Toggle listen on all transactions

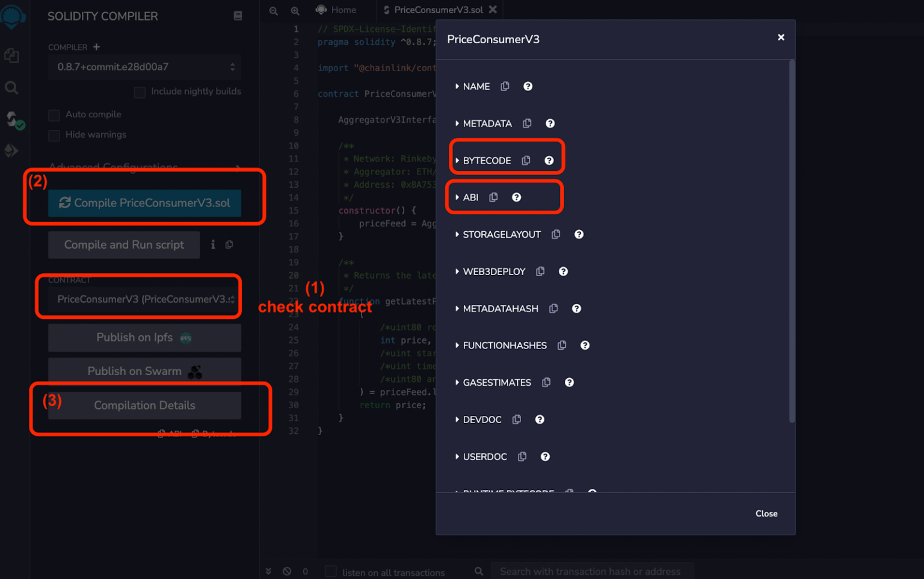pyautogui.click(x=330, y=572)
